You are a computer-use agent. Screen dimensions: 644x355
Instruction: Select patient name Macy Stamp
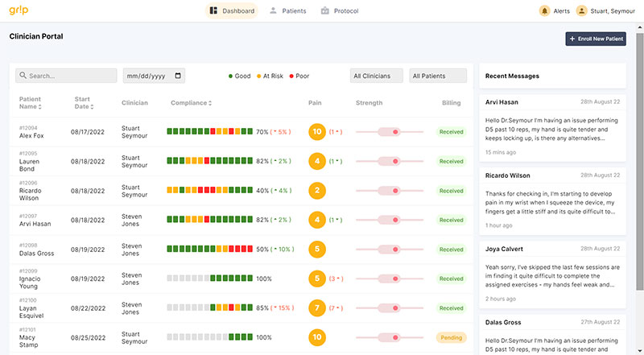tap(28, 341)
